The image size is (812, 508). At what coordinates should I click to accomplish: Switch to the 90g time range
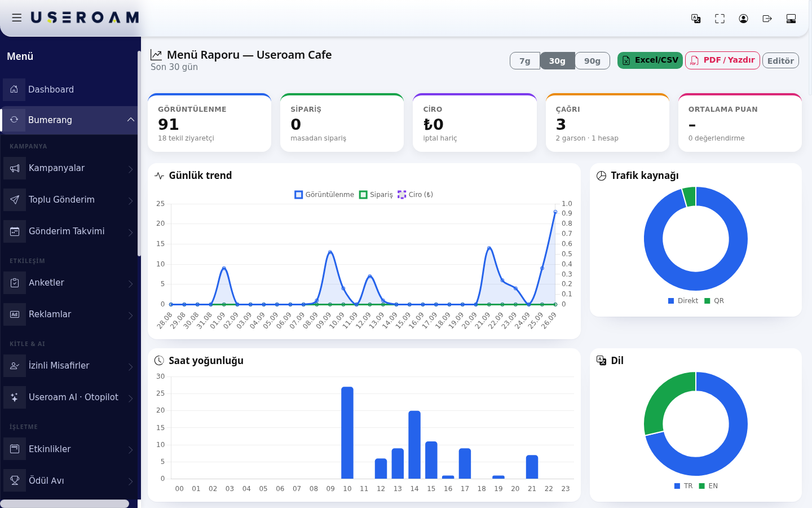pos(592,61)
